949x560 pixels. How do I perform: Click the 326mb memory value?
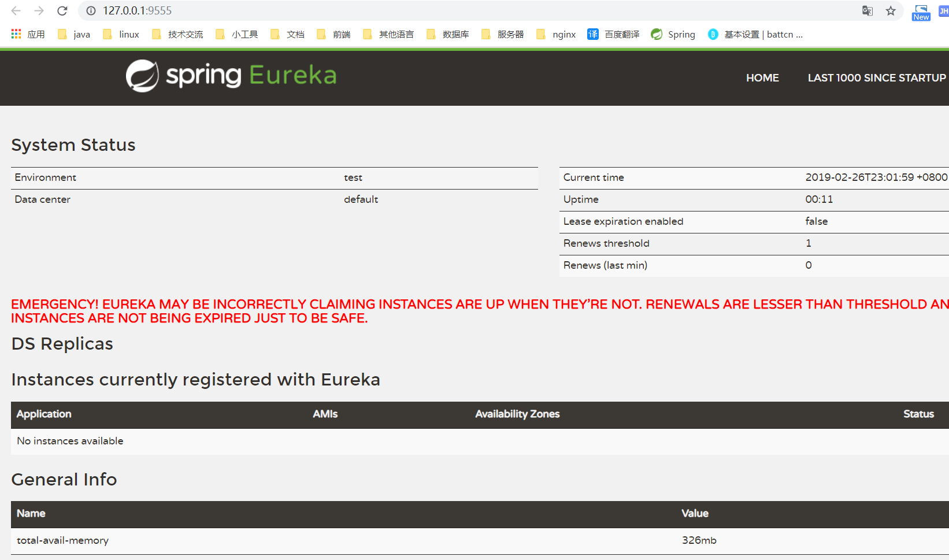(x=699, y=540)
